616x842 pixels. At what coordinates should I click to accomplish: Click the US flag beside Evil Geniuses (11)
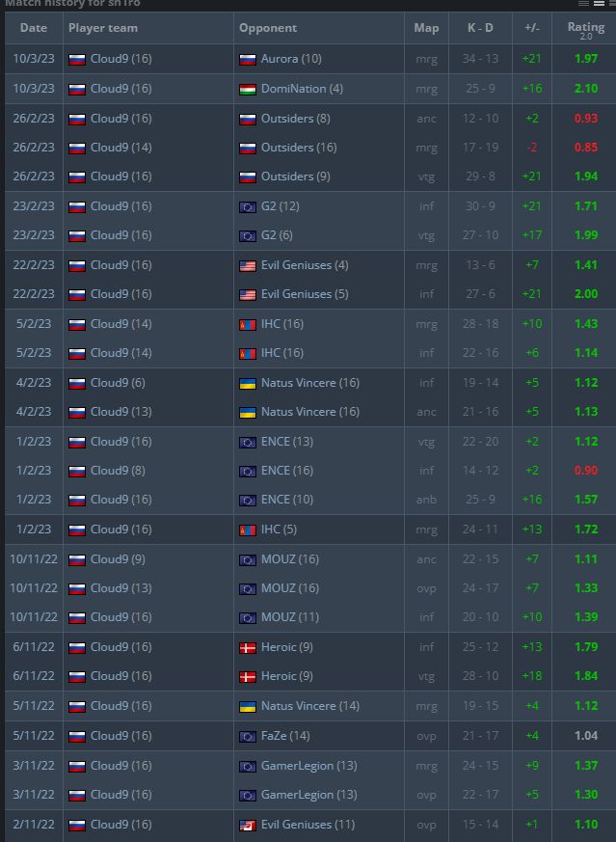click(248, 825)
